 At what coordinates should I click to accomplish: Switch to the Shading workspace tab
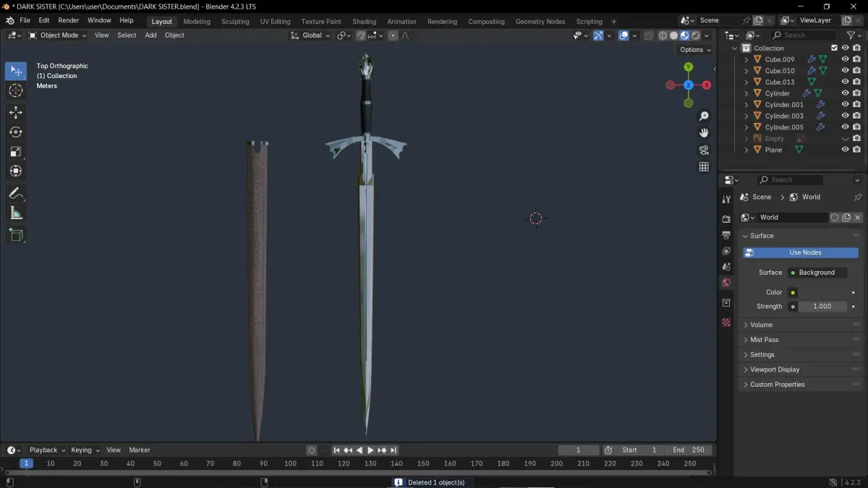click(x=364, y=22)
